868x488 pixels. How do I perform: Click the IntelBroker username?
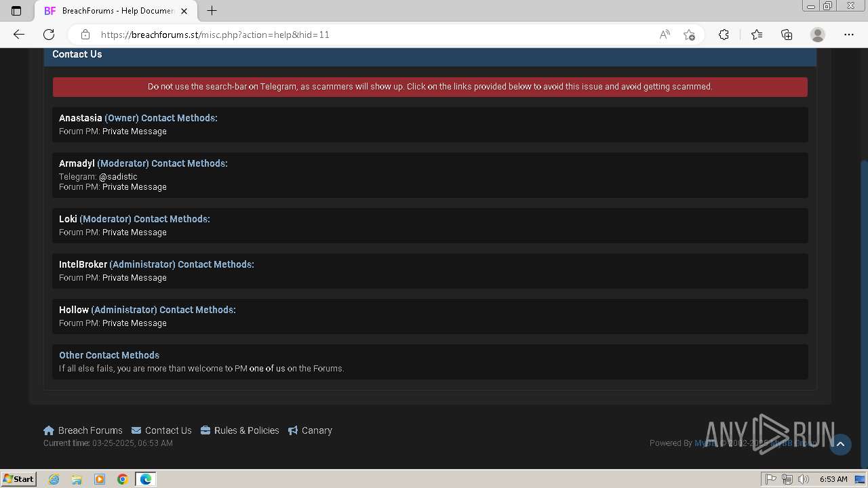(83, 264)
